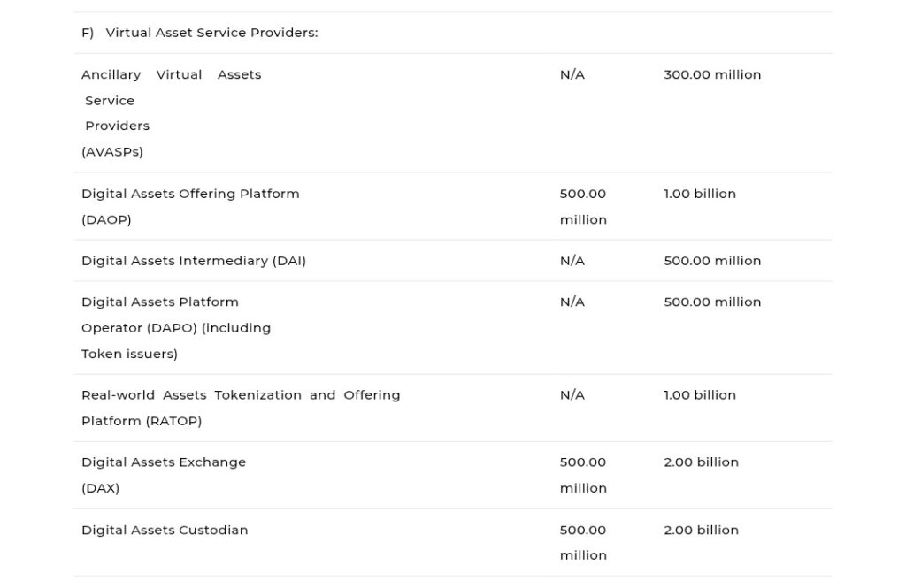
Task: Click the '2.00 billion' value for DAX
Action: 701,462
